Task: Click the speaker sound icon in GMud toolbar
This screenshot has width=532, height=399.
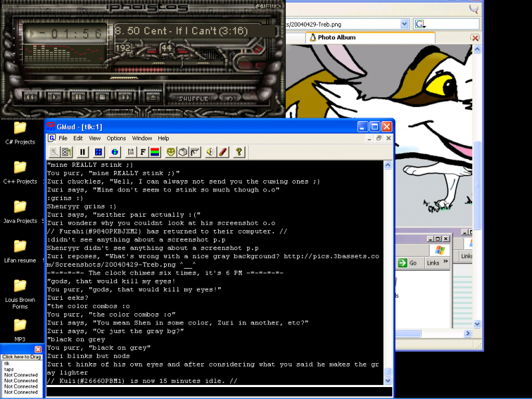Action: point(211,152)
